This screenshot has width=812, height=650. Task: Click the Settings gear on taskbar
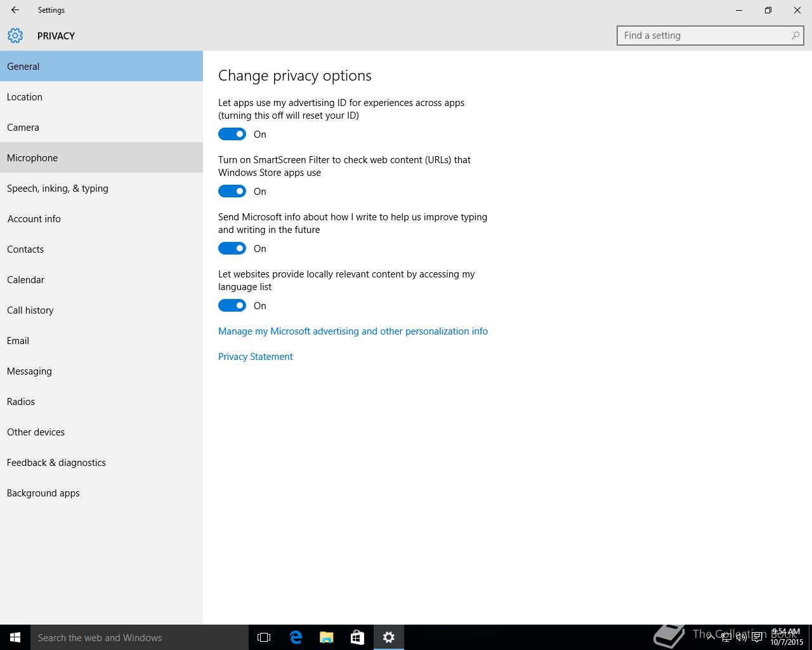point(388,637)
